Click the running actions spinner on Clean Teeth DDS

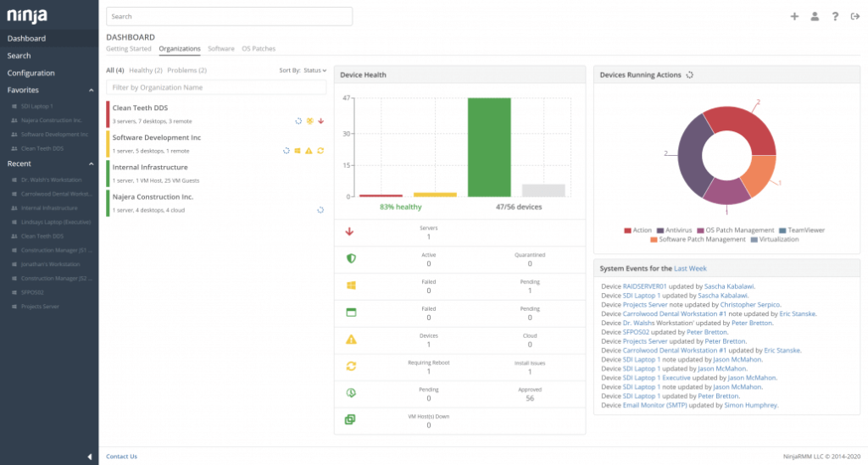pos(298,121)
